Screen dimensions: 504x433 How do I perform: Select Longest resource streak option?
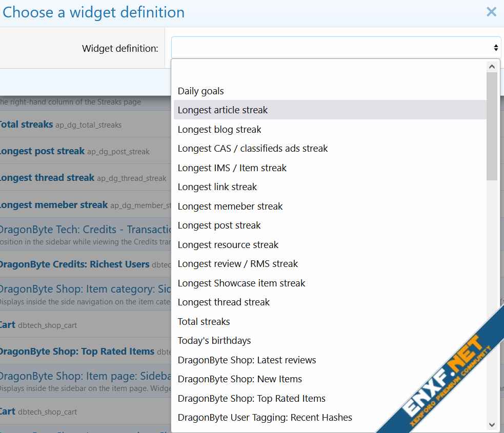tap(228, 245)
